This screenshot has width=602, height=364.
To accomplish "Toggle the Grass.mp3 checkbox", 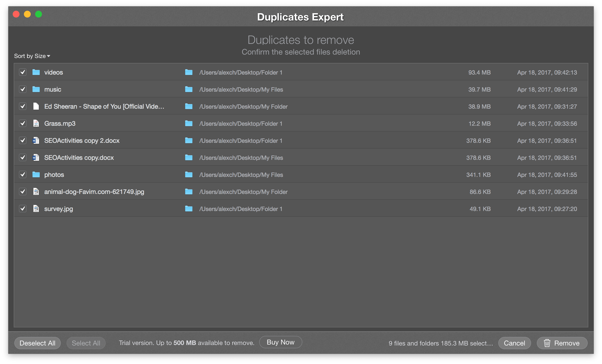I will tap(23, 124).
